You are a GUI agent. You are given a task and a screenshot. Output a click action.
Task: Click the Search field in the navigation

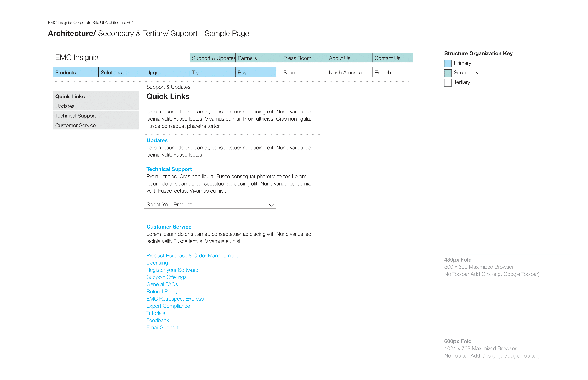304,72
